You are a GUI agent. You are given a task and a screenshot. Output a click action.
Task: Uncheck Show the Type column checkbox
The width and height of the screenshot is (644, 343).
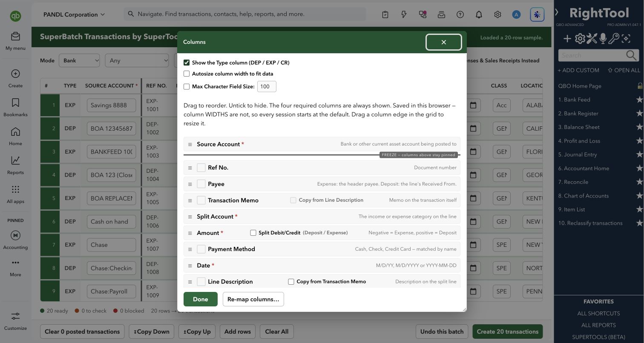187,63
